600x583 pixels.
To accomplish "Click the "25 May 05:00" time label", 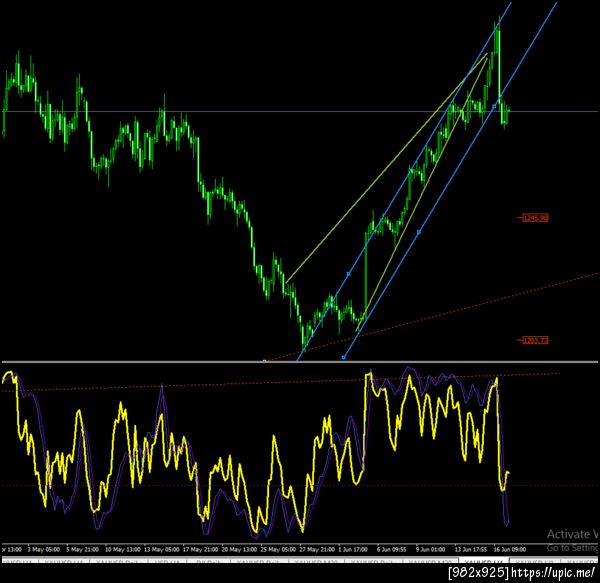I will 278,550.
